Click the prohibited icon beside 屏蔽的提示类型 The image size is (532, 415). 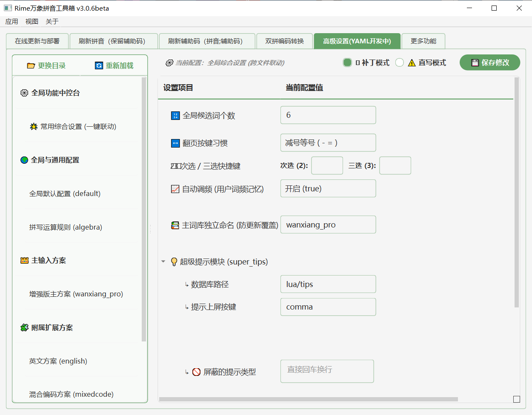196,372
